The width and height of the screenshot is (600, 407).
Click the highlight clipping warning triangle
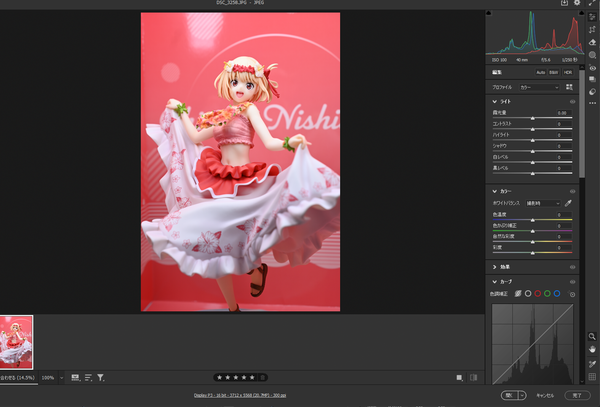pos(582,13)
